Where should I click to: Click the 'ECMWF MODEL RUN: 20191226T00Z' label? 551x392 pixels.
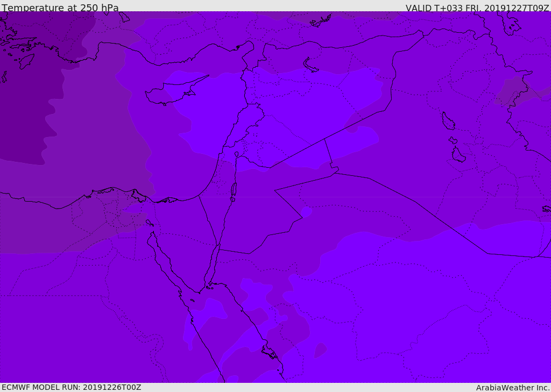(72, 388)
